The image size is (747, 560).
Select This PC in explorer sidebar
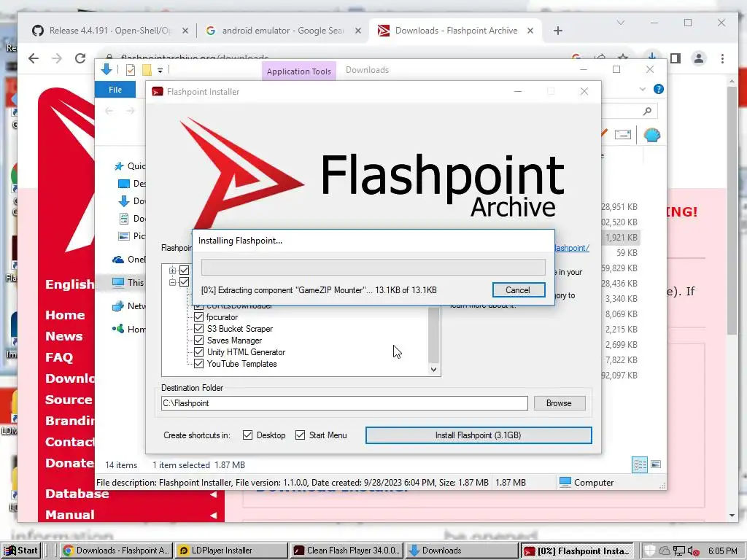128,283
